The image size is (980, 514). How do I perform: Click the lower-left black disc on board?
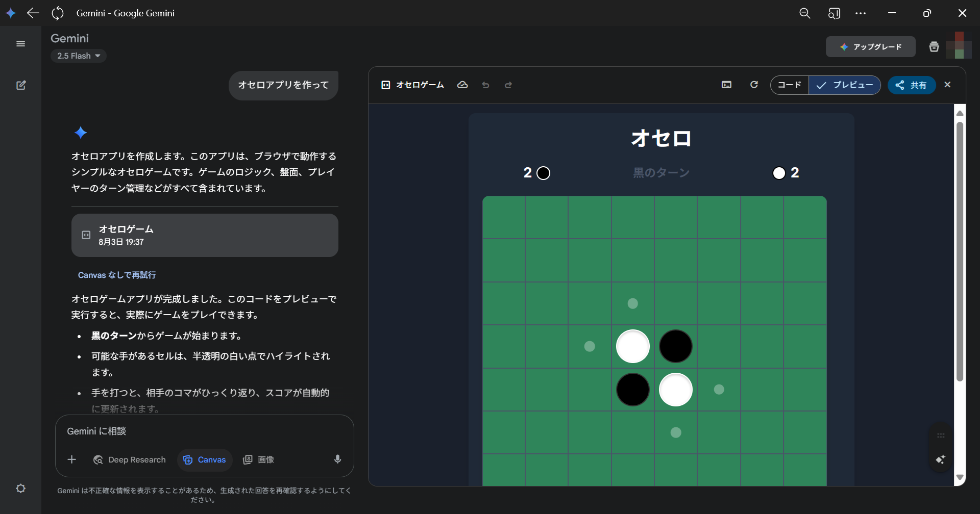click(x=633, y=390)
